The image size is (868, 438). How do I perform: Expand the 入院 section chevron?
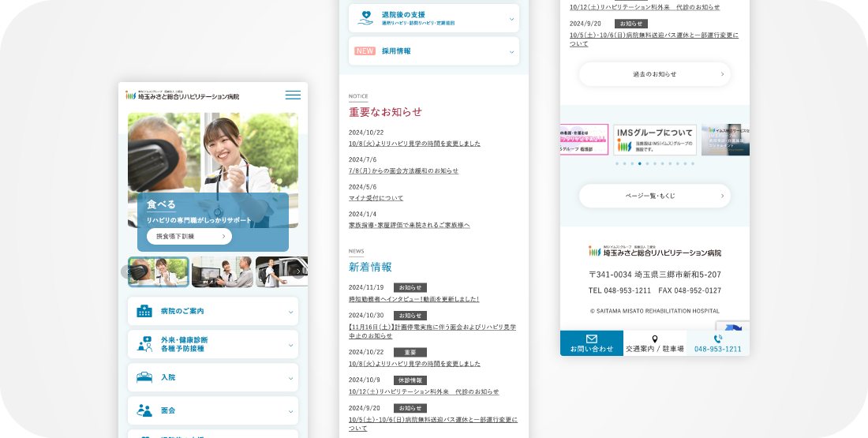290,378
